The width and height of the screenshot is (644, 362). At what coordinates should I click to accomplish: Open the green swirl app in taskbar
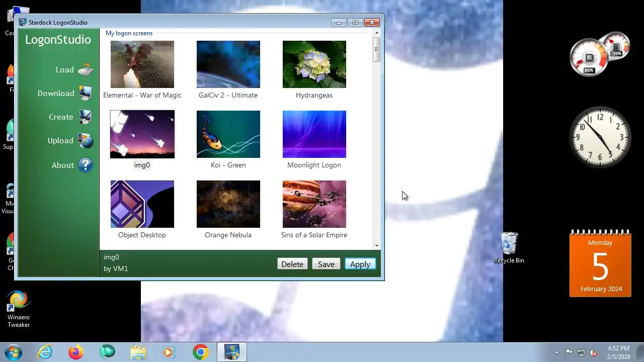coord(107,352)
